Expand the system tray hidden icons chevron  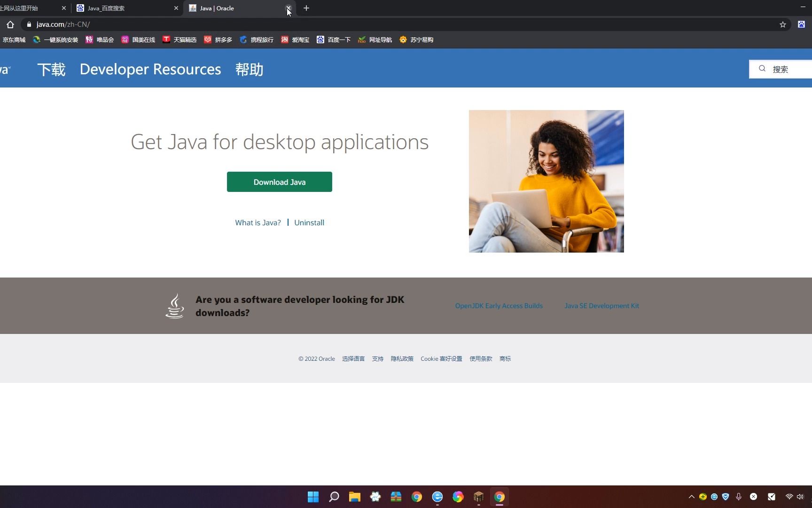tap(692, 497)
